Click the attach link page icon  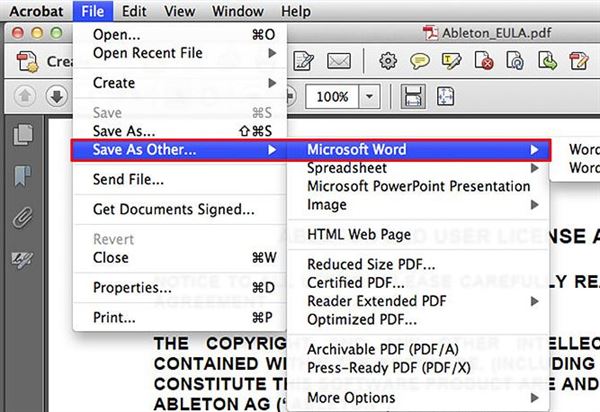tap(515, 60)
